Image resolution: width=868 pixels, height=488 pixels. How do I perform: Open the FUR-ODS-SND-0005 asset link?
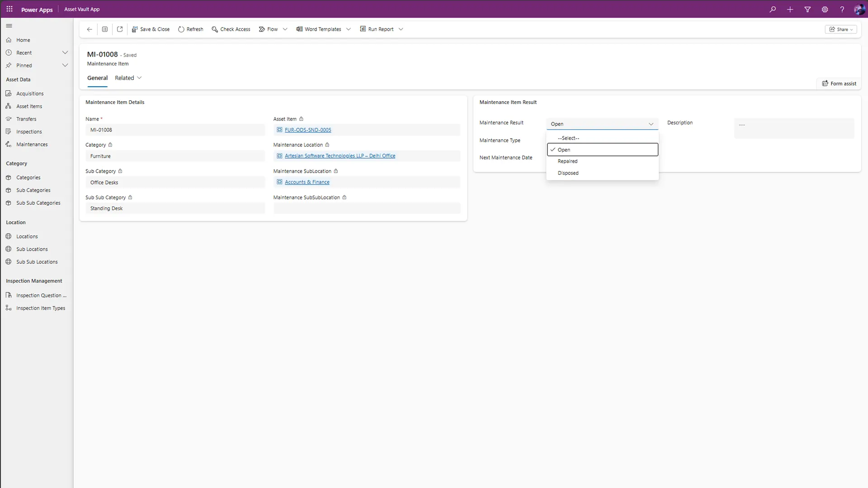point(308,130)
